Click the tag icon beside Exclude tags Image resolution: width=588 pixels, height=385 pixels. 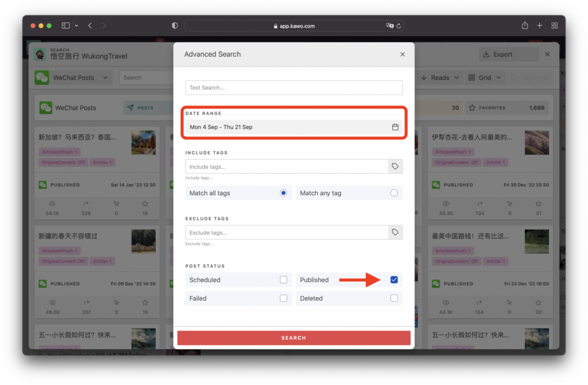point(395,232)
